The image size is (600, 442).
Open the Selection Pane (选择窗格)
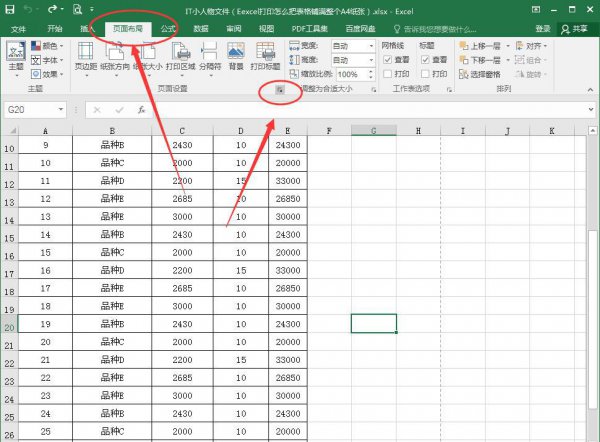point(480,74)
